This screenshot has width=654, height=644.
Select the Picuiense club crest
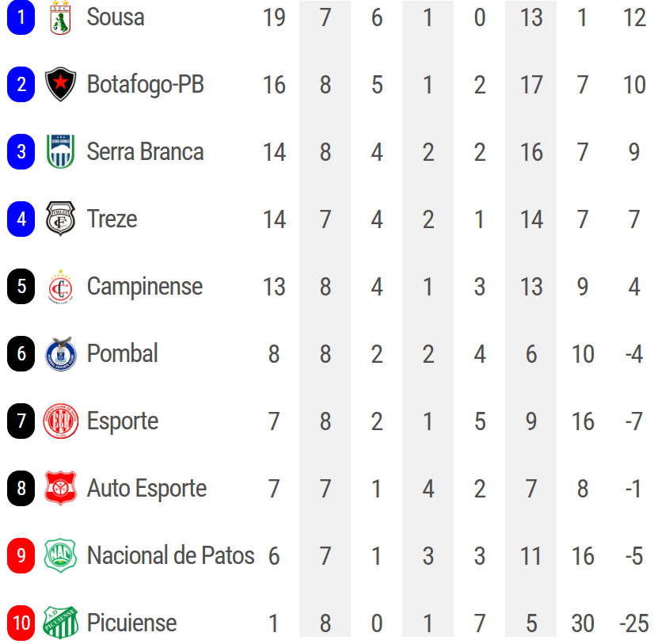click(60, 623)
